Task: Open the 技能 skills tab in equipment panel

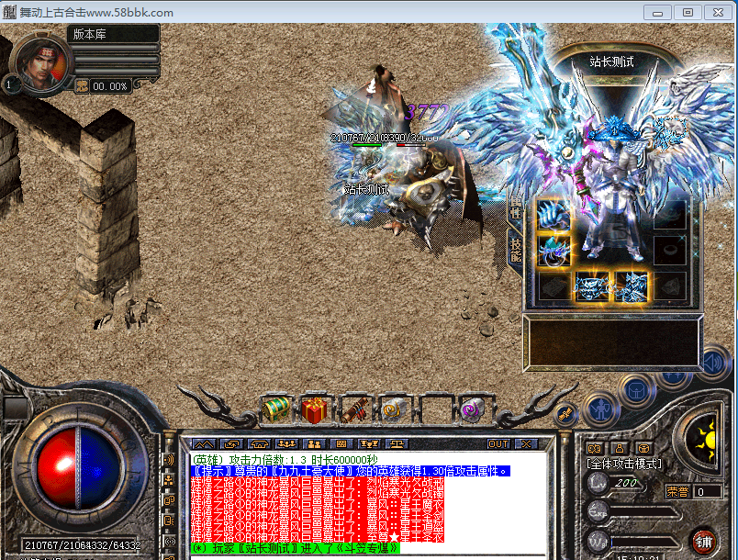Action: click(516, 250)
